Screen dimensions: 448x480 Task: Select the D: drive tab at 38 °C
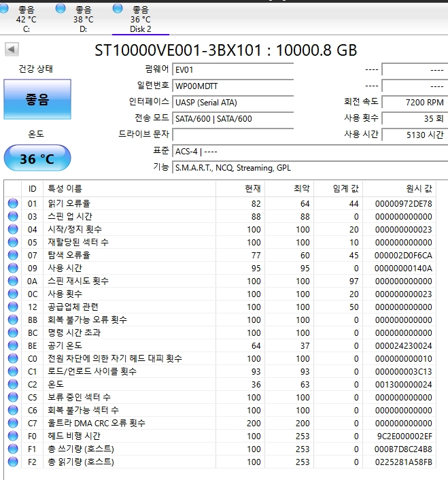(x=83, y=19)
